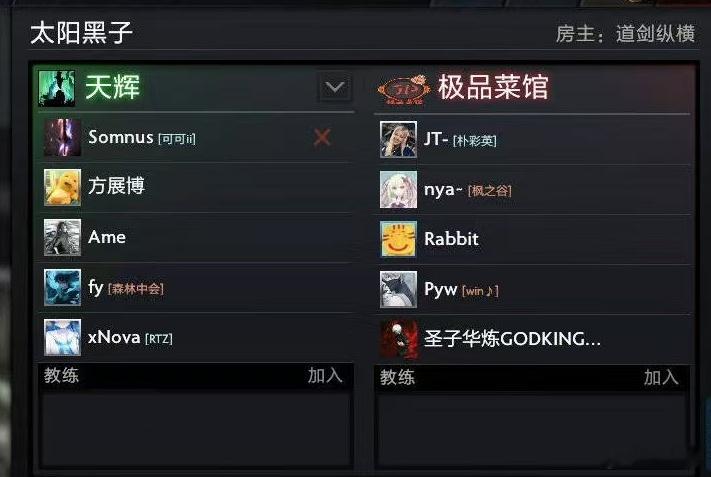Image resolution: width=711 pixels, height=477 pixels.
Task: Select the Ame player name
Action: click(107, 237)
